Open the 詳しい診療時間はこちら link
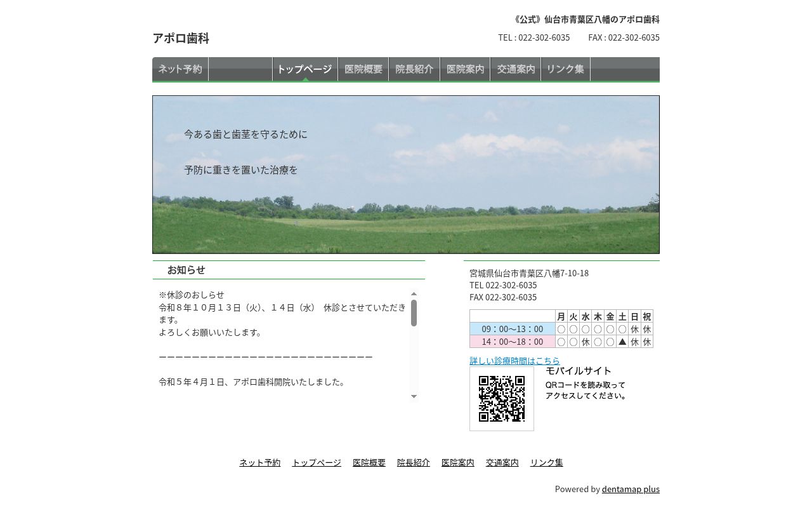 [x=514, y=361]
